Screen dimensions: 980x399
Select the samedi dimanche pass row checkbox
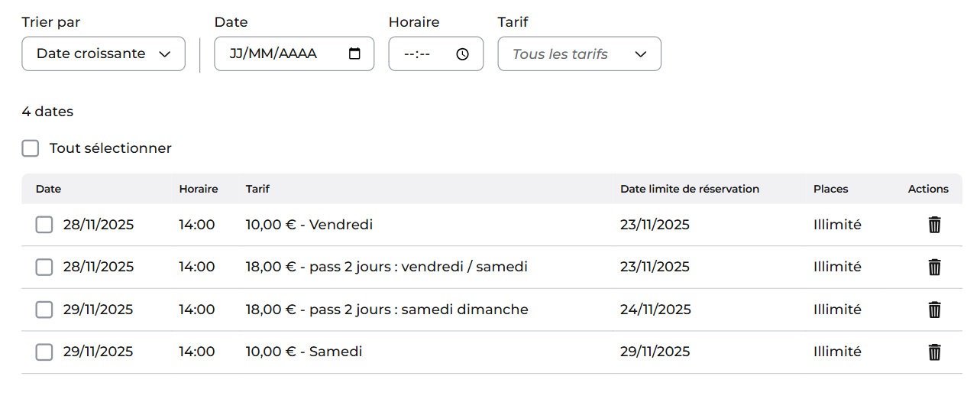click(x=44, y=310)
